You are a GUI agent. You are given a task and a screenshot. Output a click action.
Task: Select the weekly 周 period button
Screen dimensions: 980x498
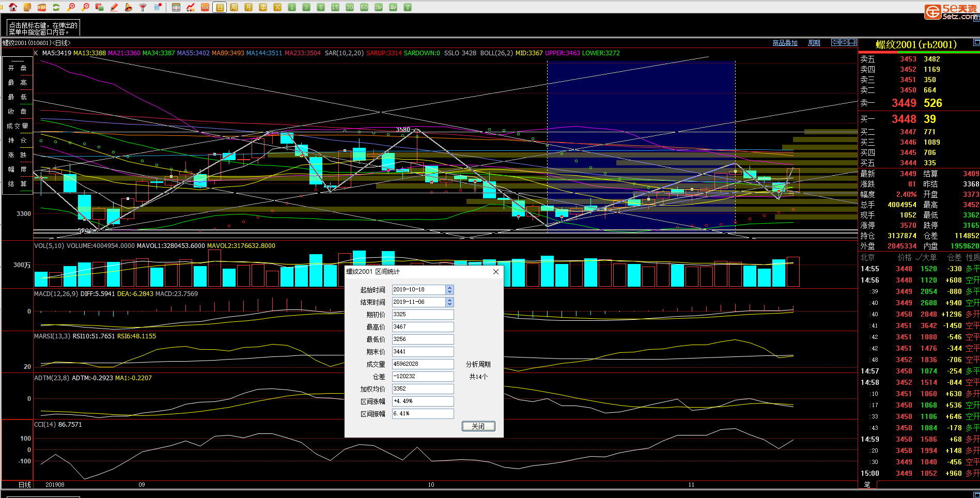pyautogui.click(x=234, y=7)
